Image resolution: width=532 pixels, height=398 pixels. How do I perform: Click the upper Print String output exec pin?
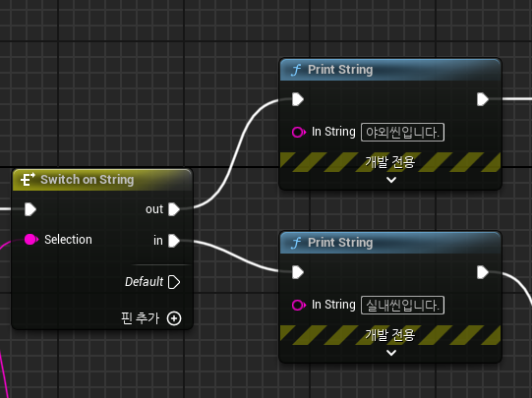click(483, 99)
